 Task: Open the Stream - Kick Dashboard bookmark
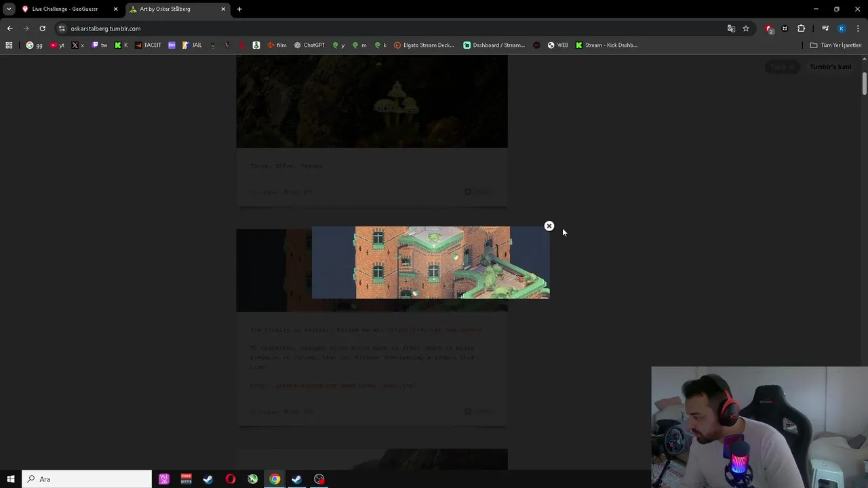tap(606, 45)
